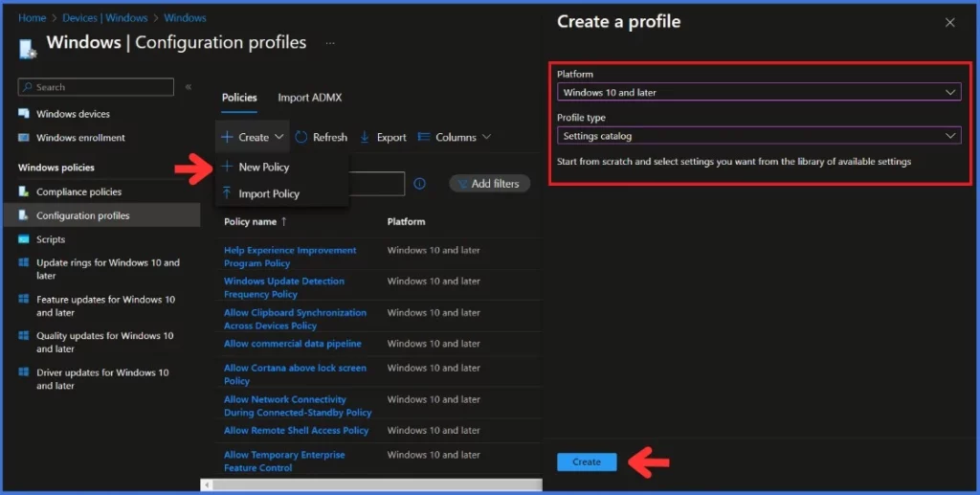
Task: Click the Windows devices sidebar icon
Action: pos(24,114)
